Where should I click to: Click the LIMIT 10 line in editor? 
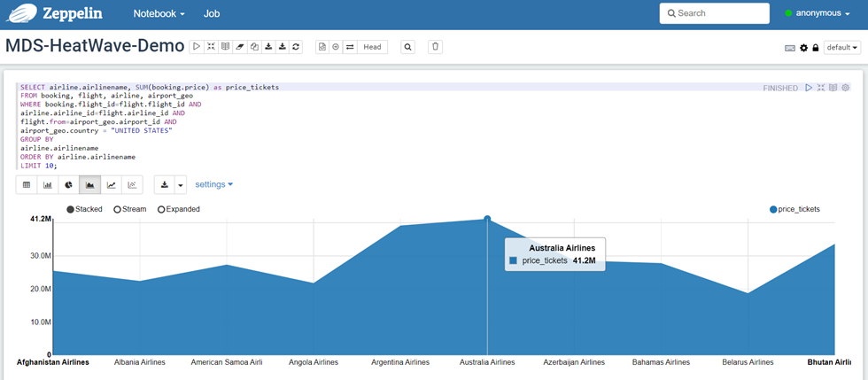click(38, 165)
